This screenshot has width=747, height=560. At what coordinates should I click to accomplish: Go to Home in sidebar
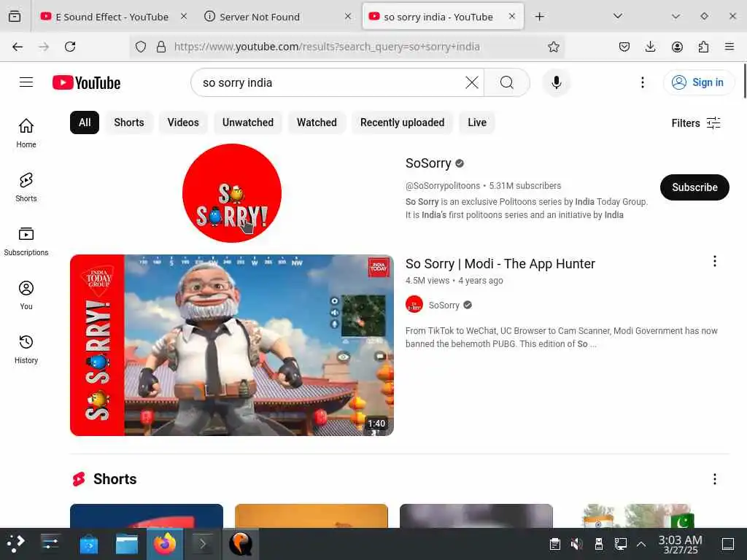26,133
